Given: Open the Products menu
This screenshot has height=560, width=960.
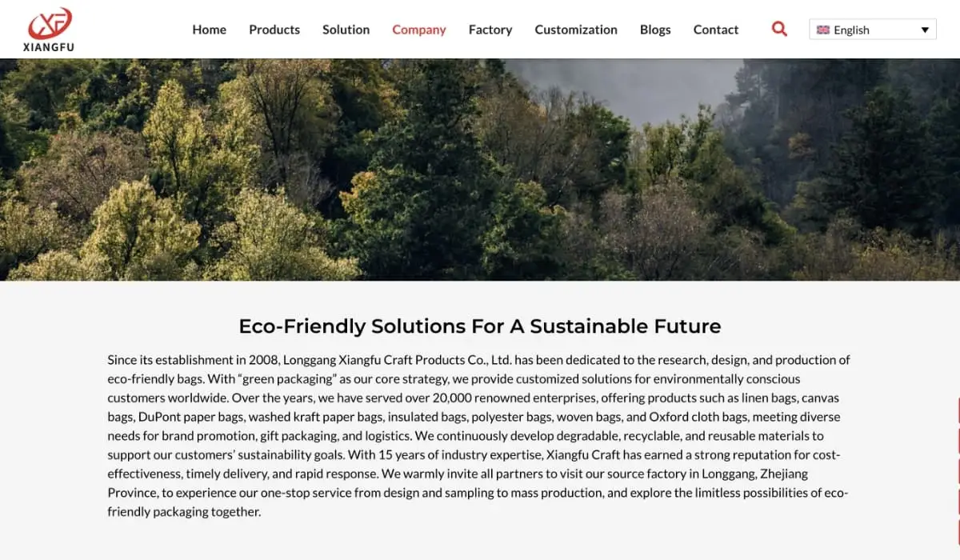Looking at the screenshot, I should pyautogui.click(x=274, y=30).
